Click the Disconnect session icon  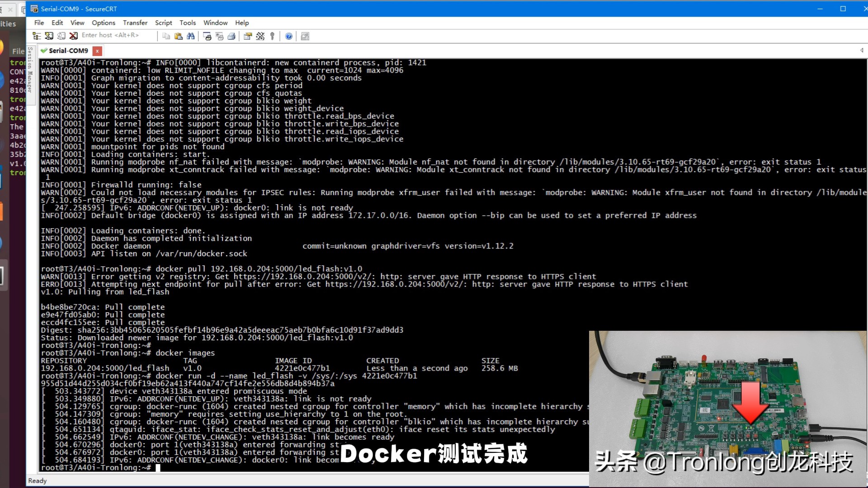click(74, 36)
